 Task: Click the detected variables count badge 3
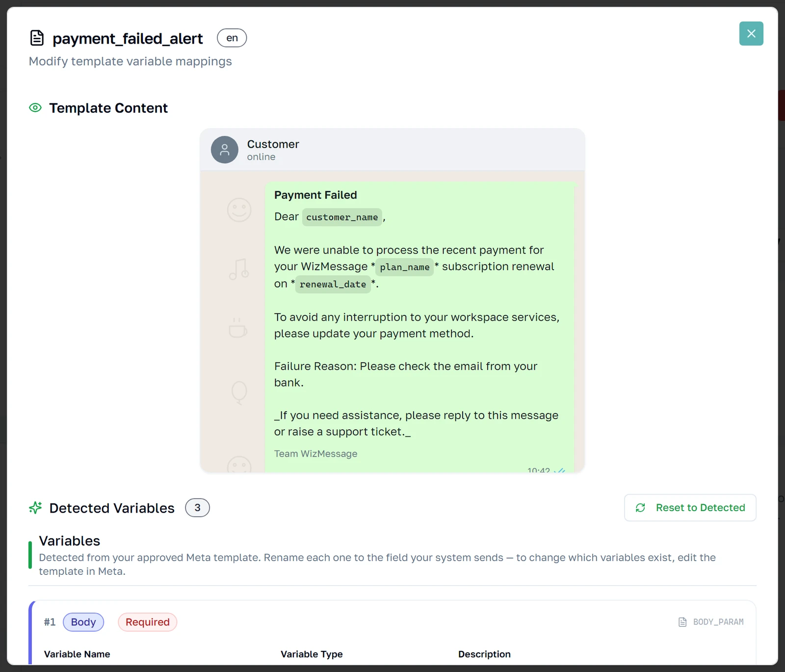197,508
